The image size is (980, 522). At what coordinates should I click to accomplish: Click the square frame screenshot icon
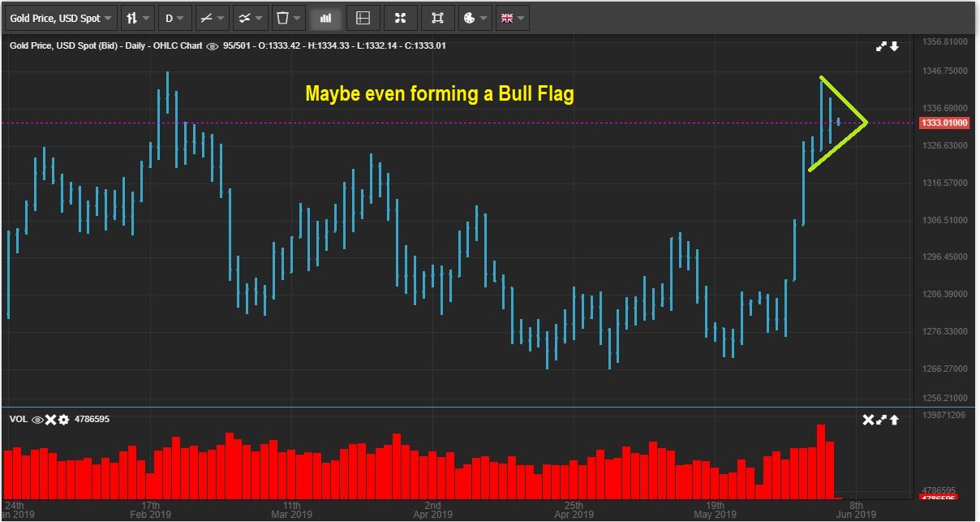point(437,18)
